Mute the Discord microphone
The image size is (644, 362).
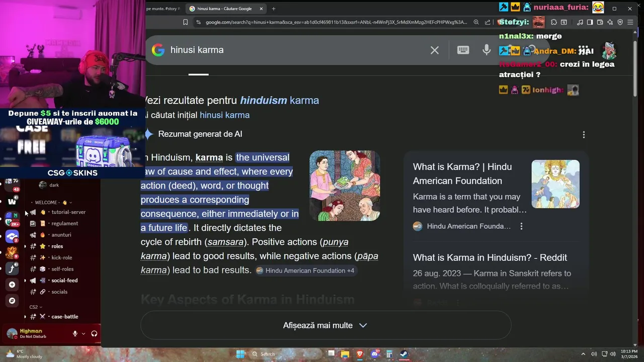coord(75,333)
